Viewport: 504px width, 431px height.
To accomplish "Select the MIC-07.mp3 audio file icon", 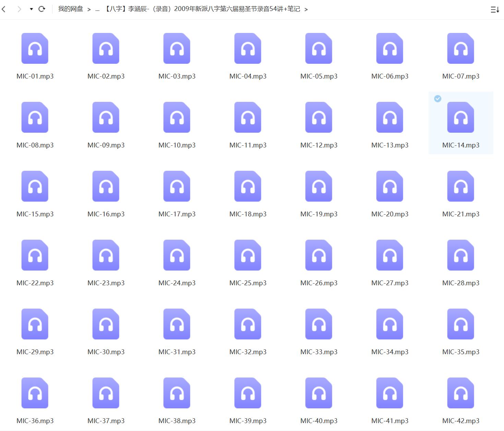I will click(460, 49).
